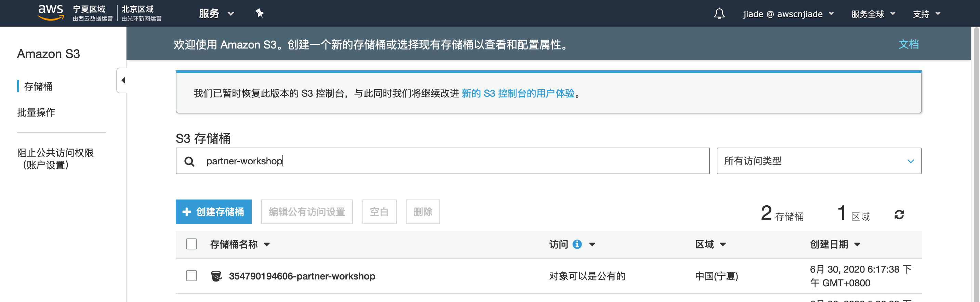The image size is (980, 302).
Task: Open the pin shortcuts icon
Action: (260, 13)
